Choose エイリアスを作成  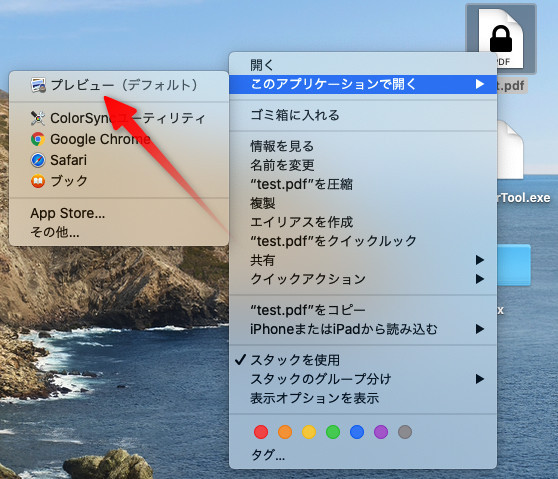tap(363, 222)
